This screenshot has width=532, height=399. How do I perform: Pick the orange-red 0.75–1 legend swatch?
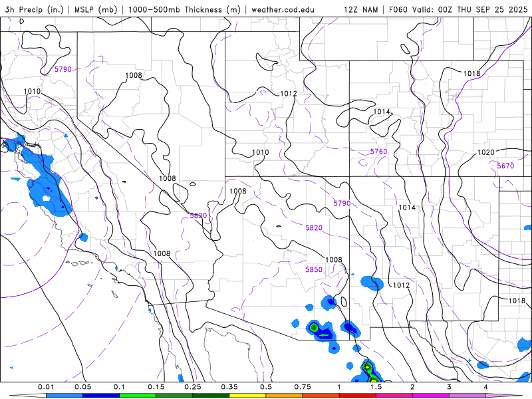click(321, 396)
